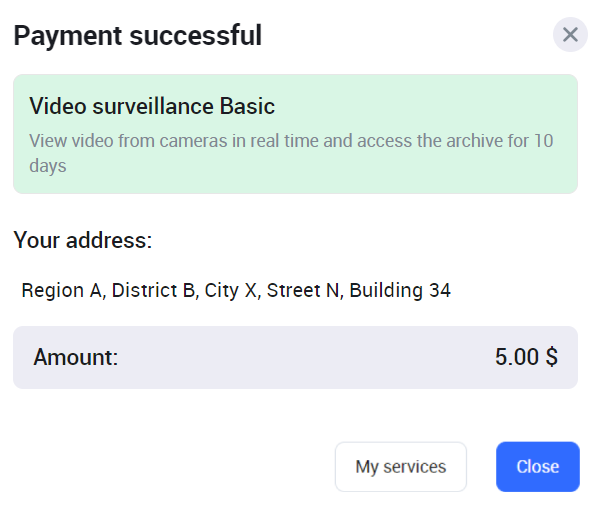Screen dimensions: 600x507
Task: Click the word "days" in the description
Action: coord(47,166)
